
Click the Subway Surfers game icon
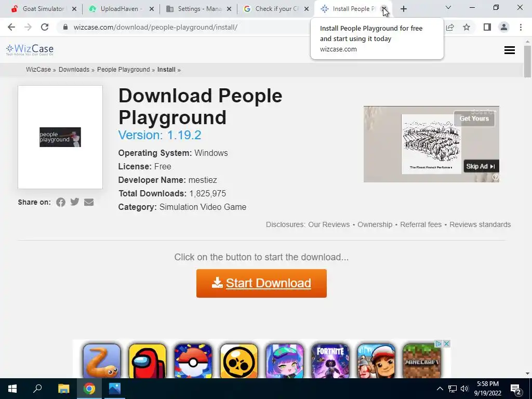(x=376, y=361)
